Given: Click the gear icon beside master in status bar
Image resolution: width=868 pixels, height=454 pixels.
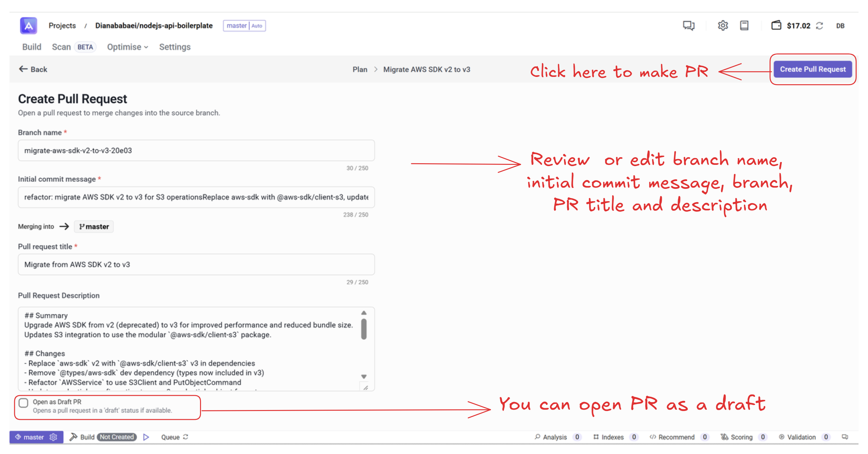Looking at the screenshot, I should point(53,437).
